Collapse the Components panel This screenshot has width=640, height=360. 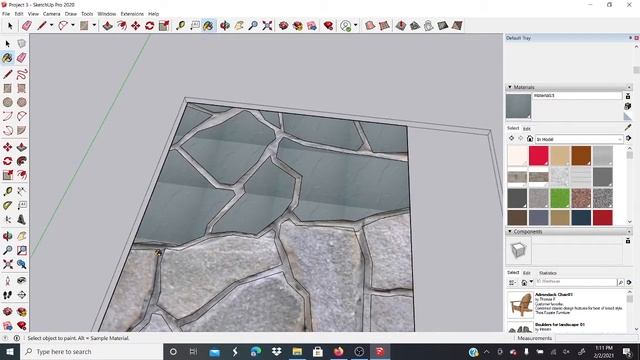509,231
